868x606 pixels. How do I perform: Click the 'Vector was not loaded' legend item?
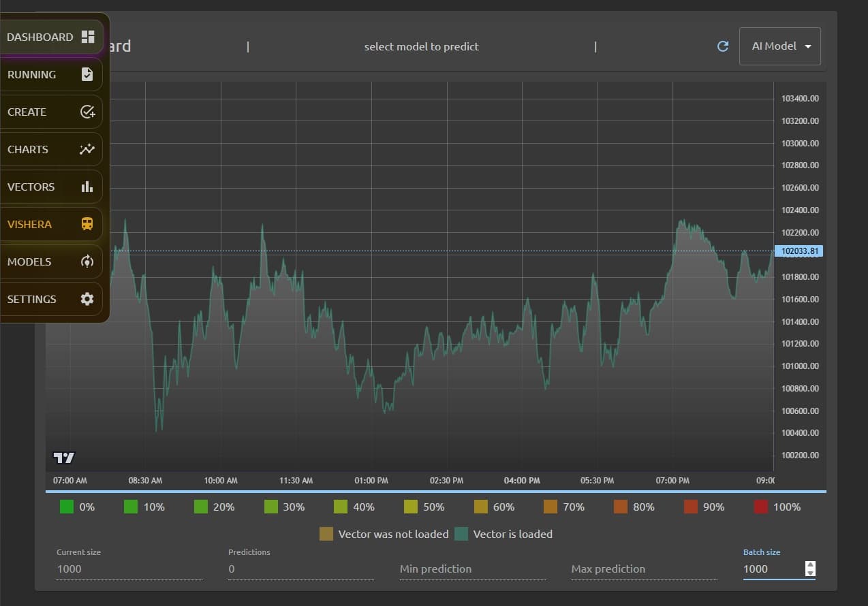click(x=384, y=534)
